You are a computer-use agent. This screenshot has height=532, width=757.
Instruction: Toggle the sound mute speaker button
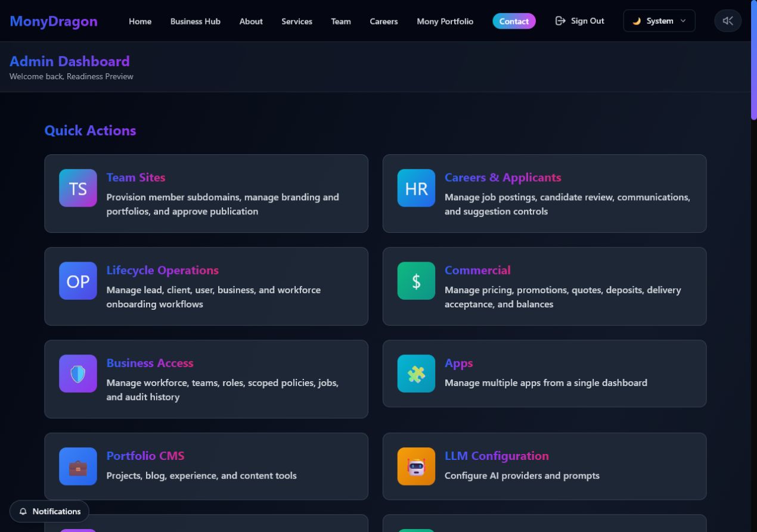(728, 21)
